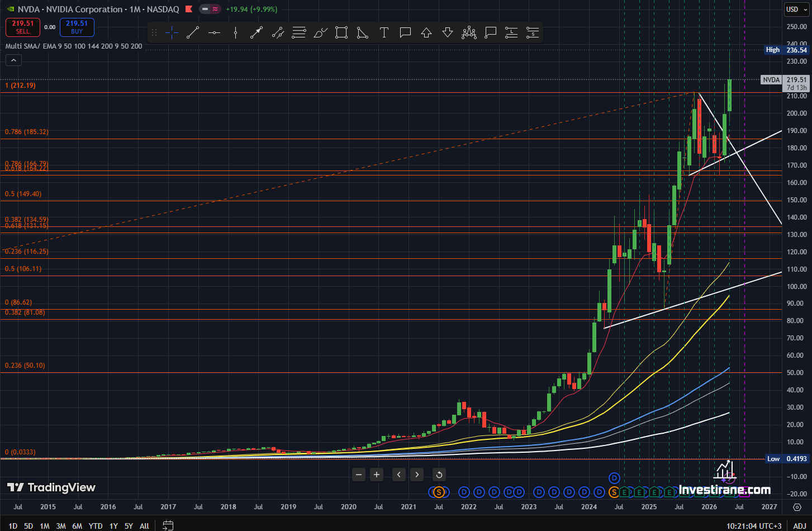Click the Fibonacci label 0.5 (149.40)
This screenshot has height=531, width=812.
[23, 194]
